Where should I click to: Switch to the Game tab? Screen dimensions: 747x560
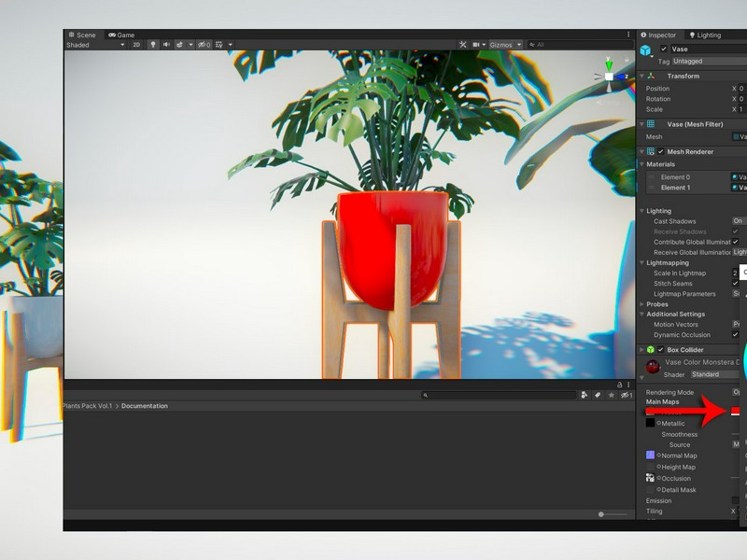tap(121, 35)
